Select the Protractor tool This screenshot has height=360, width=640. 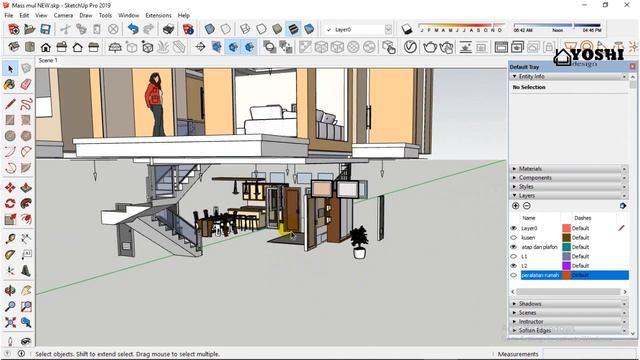pyautogui.click(x=10, y=255)
